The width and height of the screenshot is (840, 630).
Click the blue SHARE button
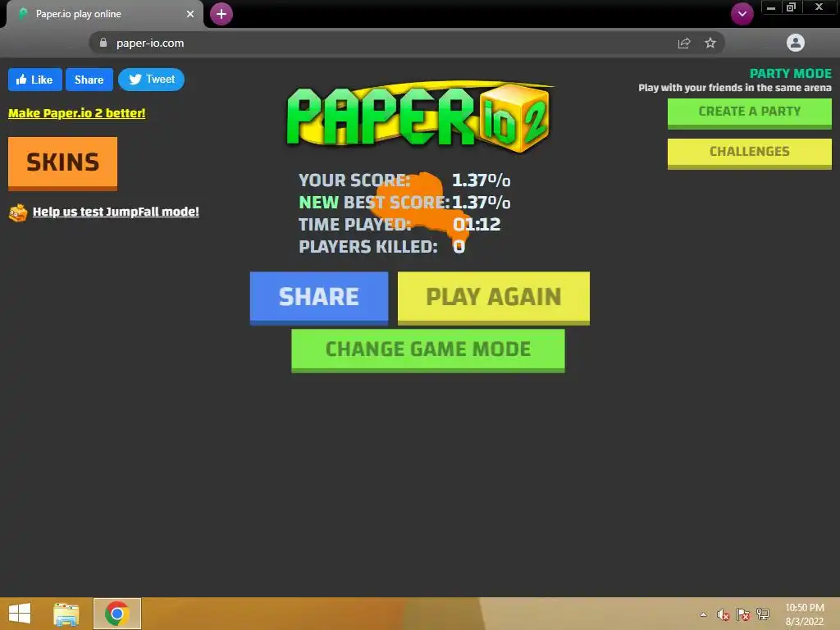coord(319,297)
